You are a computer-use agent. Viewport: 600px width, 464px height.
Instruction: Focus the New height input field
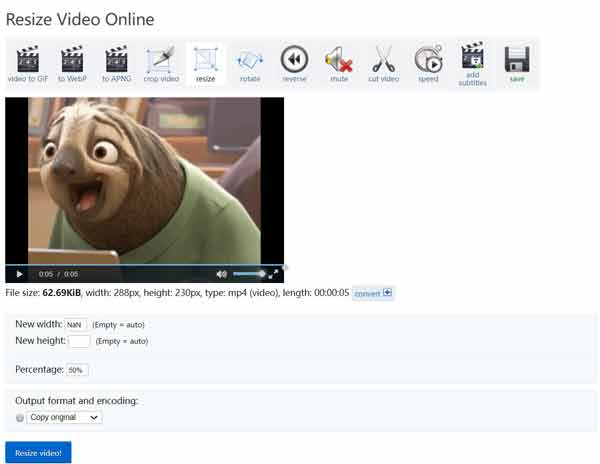[79, 341]
